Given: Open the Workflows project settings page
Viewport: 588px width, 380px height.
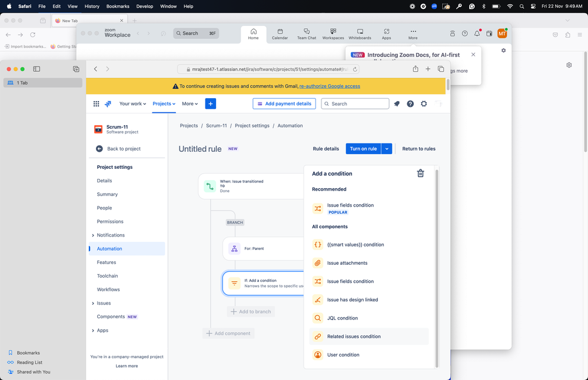Looking at the screenshot, I should 108,289.
